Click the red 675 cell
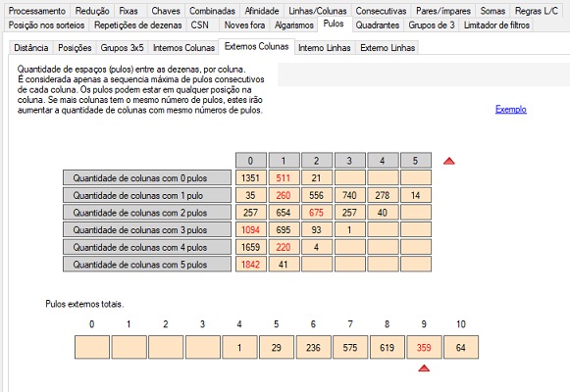This screenshot has height=392, width=570. [x=316, y=213]
